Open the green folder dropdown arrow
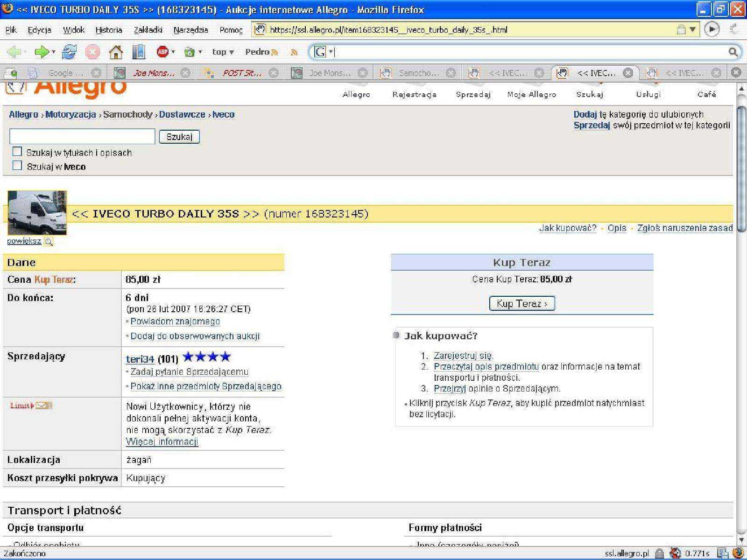The height and width of the screenshot is (560, 747). (x=200, y=52)
